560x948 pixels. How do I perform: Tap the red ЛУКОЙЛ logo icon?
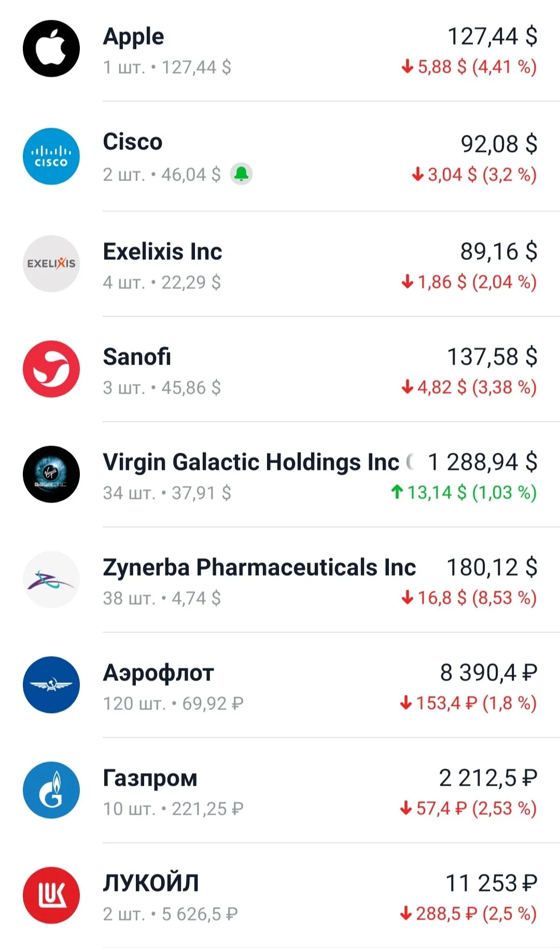pyautogui.click(x=51, y=895)
